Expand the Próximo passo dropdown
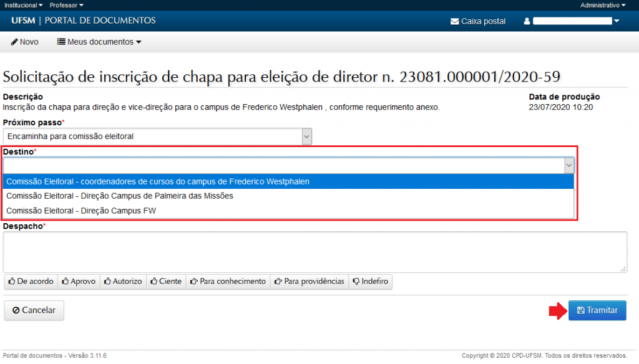Viewport: 639px width, 364px height. (306, 136)
